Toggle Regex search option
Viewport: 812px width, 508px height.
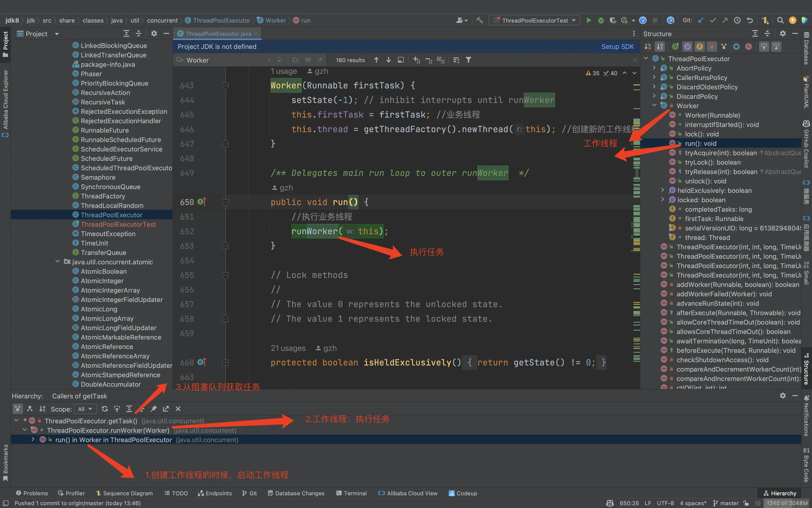click(320, 60)
